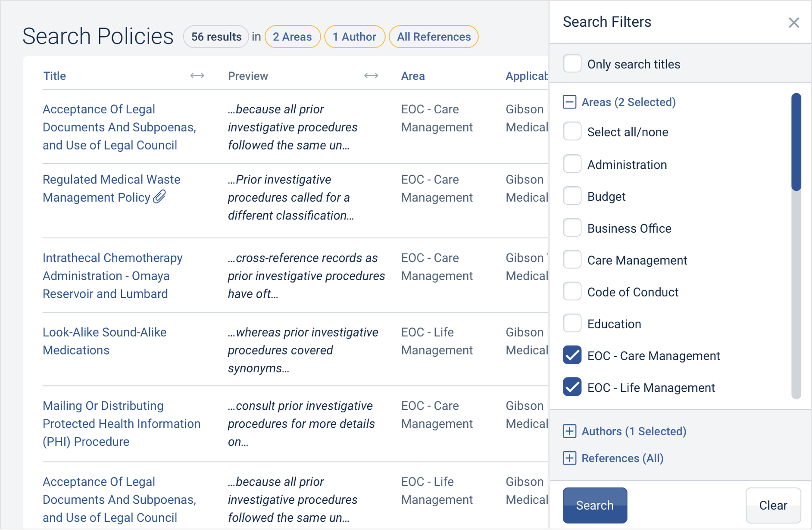Uncheck EOC - Care Management checkbox
812x530 pixels.
tap(572, 355)
